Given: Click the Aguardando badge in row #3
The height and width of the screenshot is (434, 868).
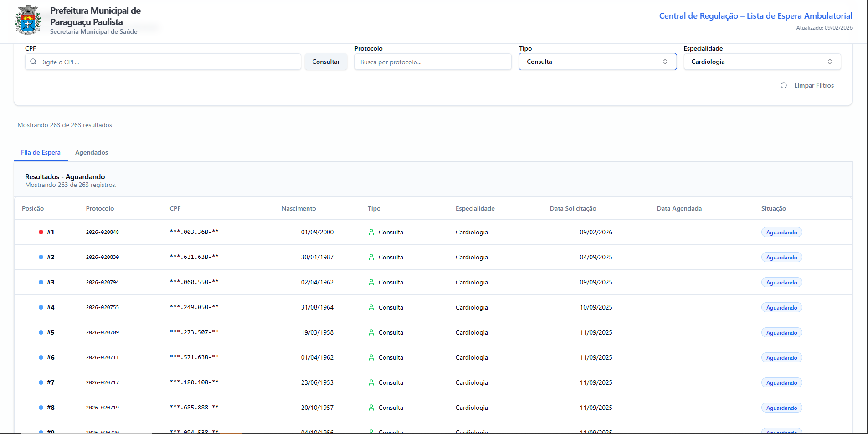Looking at the screenshot, I should [x=781, y=283].
